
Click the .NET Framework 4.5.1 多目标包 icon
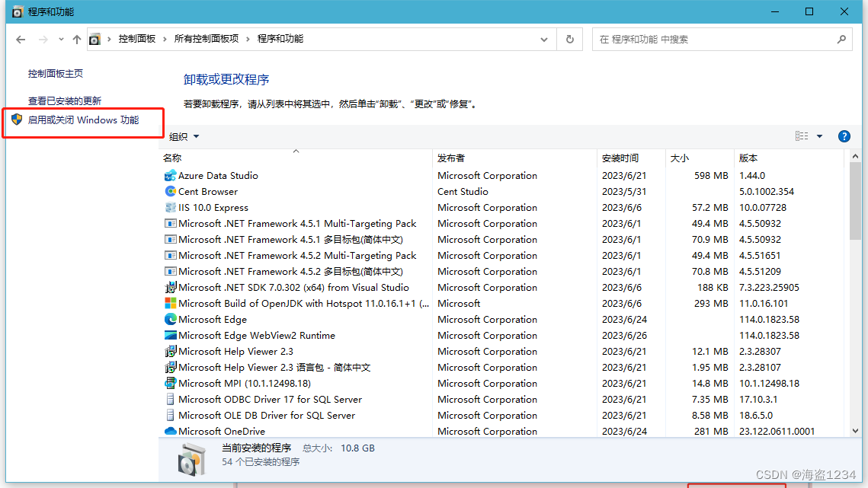coord(171,240)
